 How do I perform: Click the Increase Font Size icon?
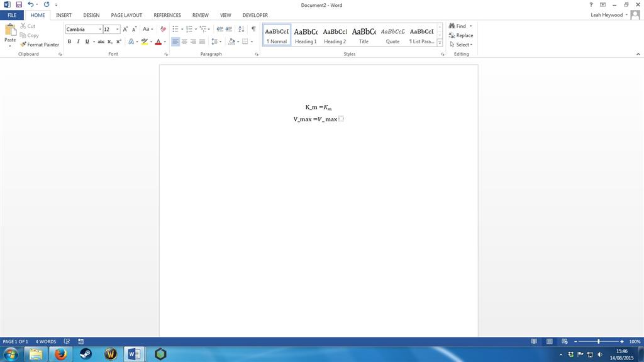125,28
